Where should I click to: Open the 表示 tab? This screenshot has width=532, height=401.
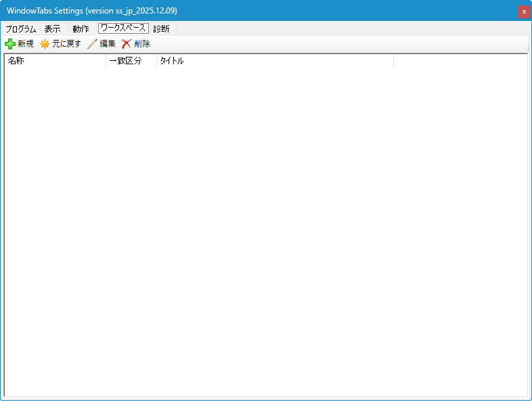point(52,29)
